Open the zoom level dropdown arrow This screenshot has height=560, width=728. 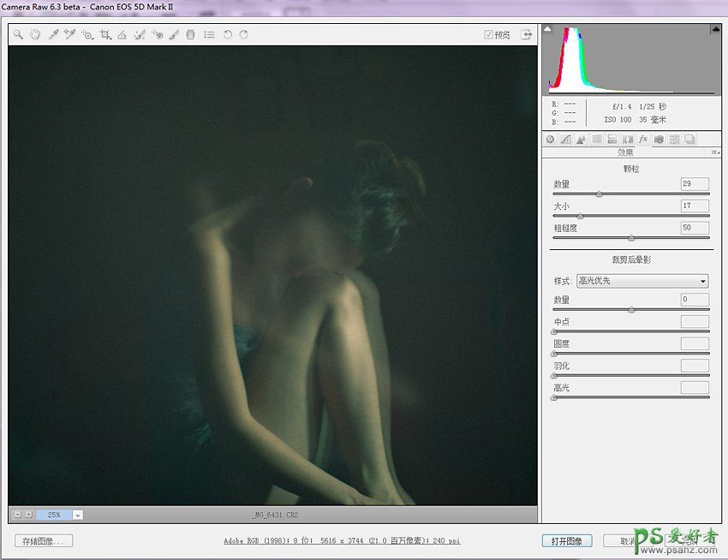coord(78,515)
